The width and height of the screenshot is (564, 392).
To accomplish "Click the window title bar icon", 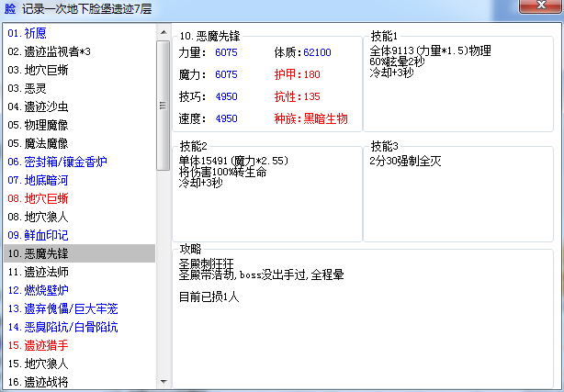I will (10, 8).
